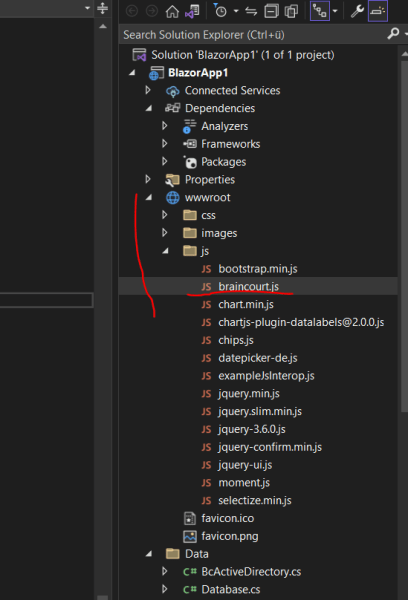Viewport: 408px width, 600px height.
Task: Toggle Preview Selected Items icon
Action: [377, 11]
